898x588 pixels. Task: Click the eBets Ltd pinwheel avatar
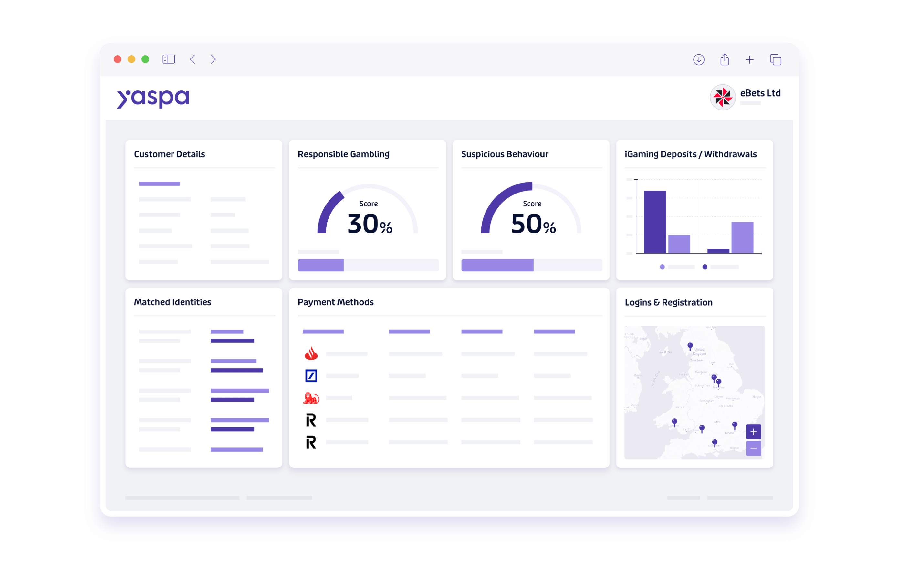pos(722,97)
